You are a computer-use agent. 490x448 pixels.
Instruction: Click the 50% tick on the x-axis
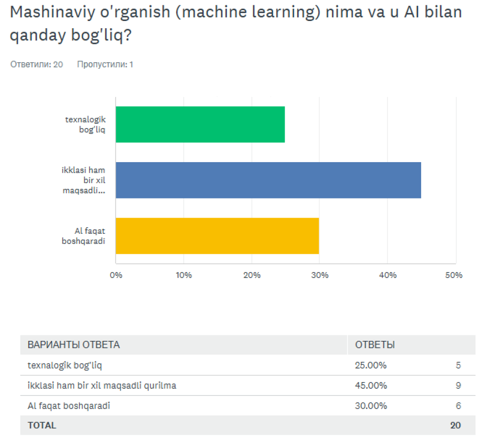[455, 275]
